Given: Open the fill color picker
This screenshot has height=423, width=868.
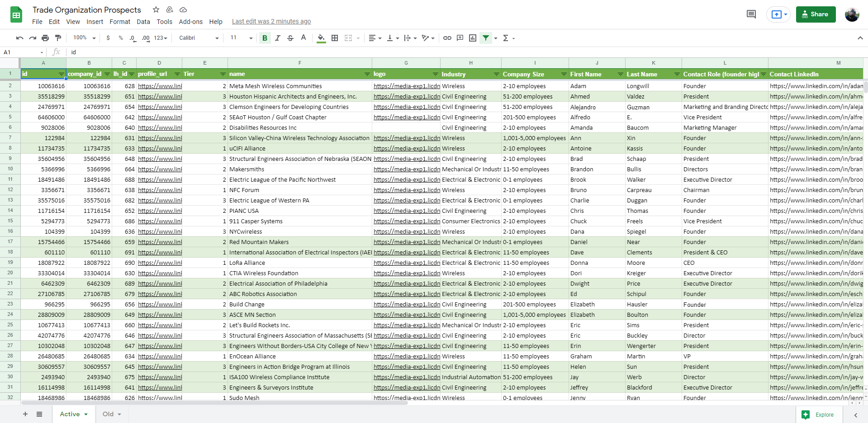Looking at the screenshot, I should pos(321,38).
